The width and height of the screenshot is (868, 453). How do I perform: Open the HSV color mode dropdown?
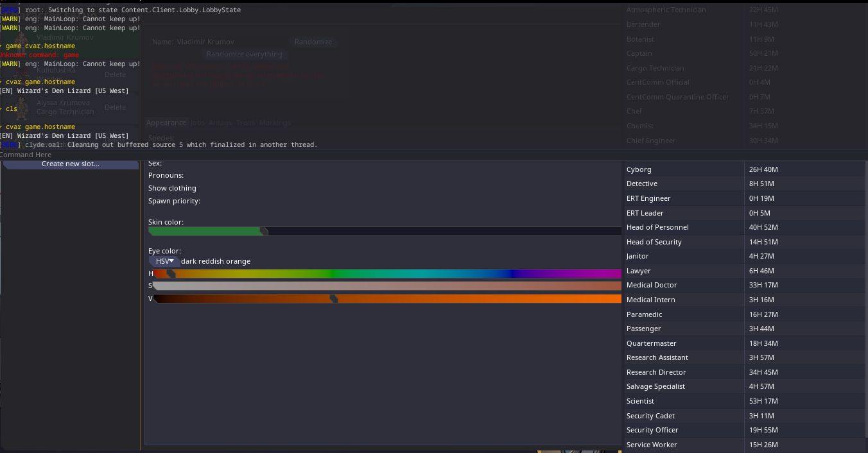[x=164, y=261]
